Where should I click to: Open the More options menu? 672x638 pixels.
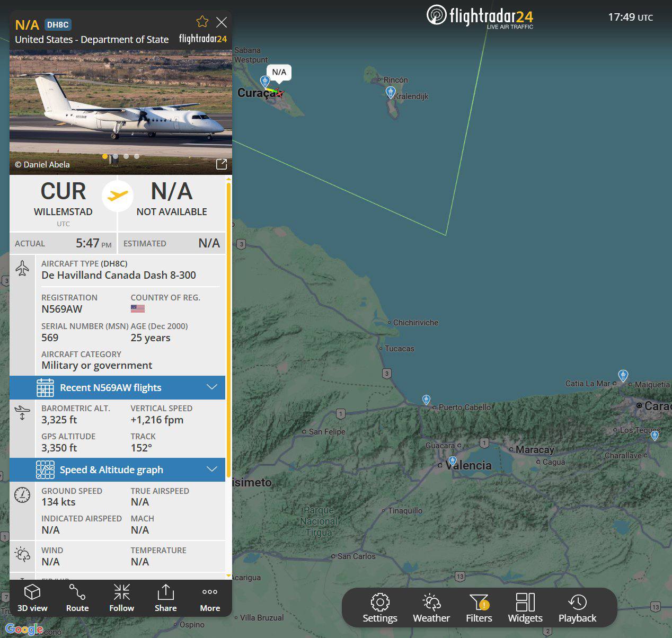210,598
